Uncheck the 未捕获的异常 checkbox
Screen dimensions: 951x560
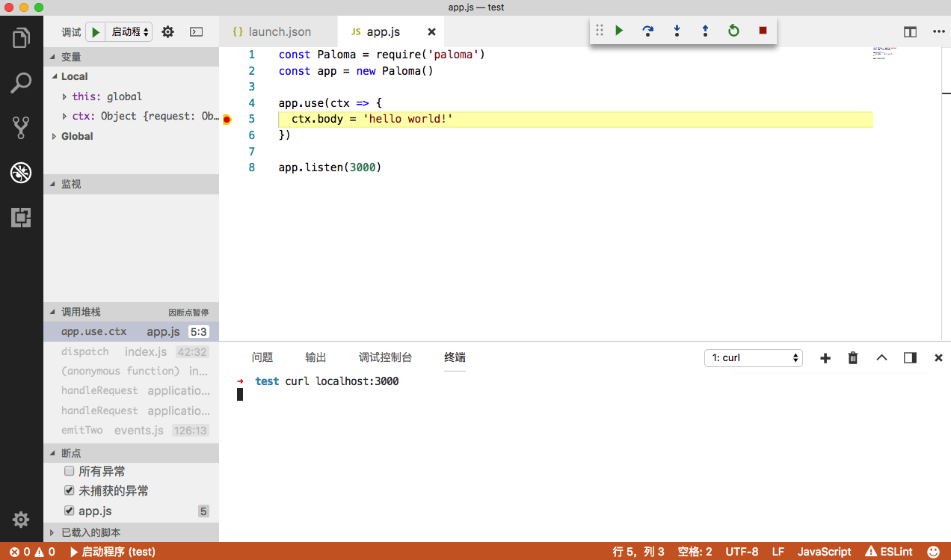click(70, 491)
